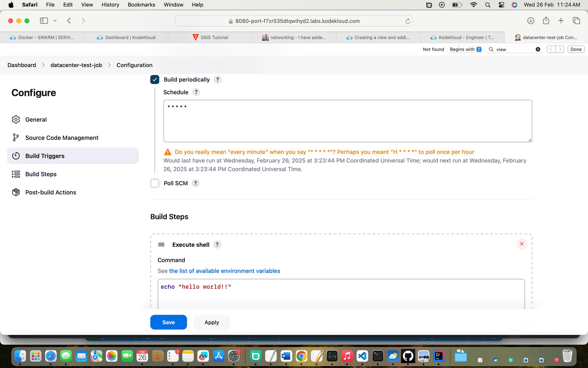Expand the sidebar options chevron menu
588x368 pixels.
55,21
